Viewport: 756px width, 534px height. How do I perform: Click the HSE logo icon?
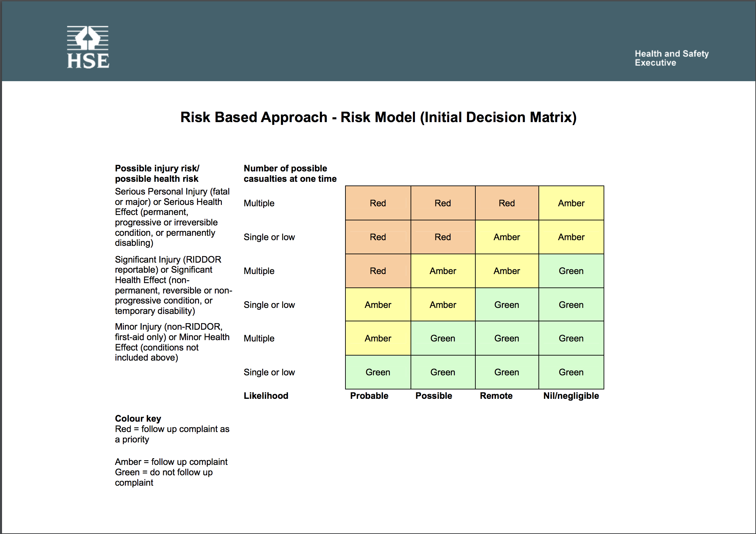tap(88, 47)
